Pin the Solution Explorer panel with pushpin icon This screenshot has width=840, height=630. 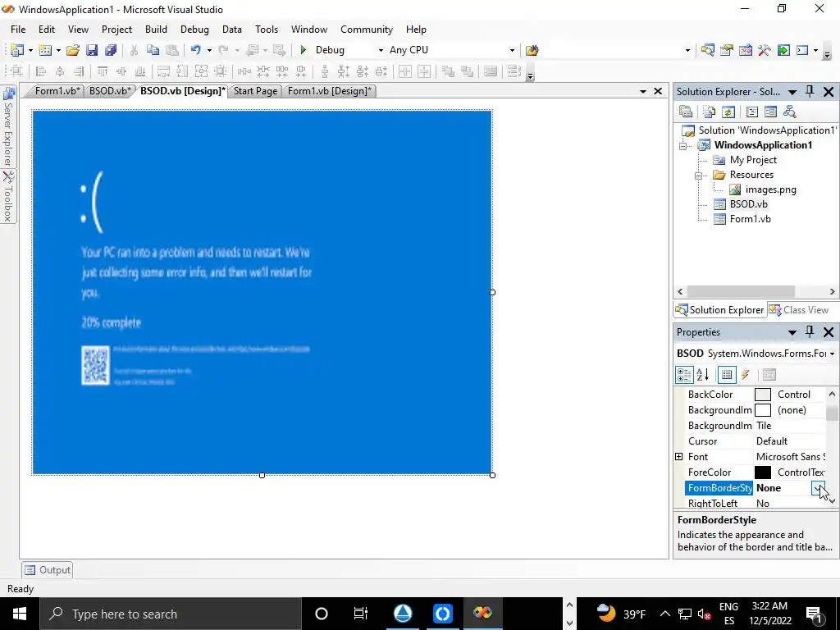(x=810, y=92)
